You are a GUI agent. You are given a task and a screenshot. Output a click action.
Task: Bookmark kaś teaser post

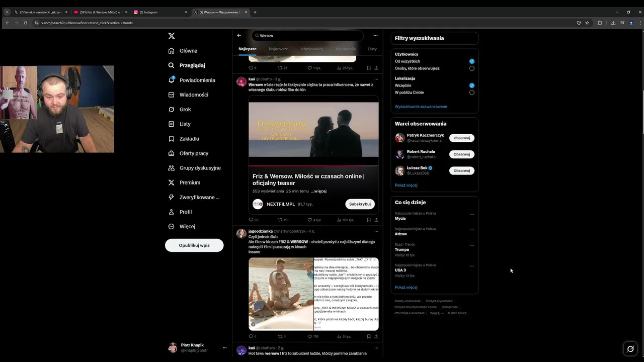[369, 220]
